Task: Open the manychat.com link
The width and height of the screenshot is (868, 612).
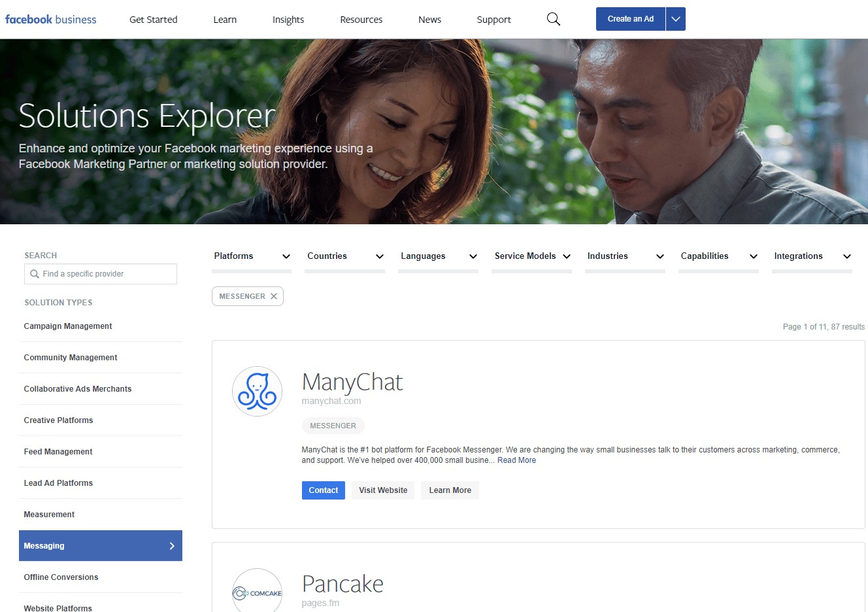Action: (x=331, y=401)
